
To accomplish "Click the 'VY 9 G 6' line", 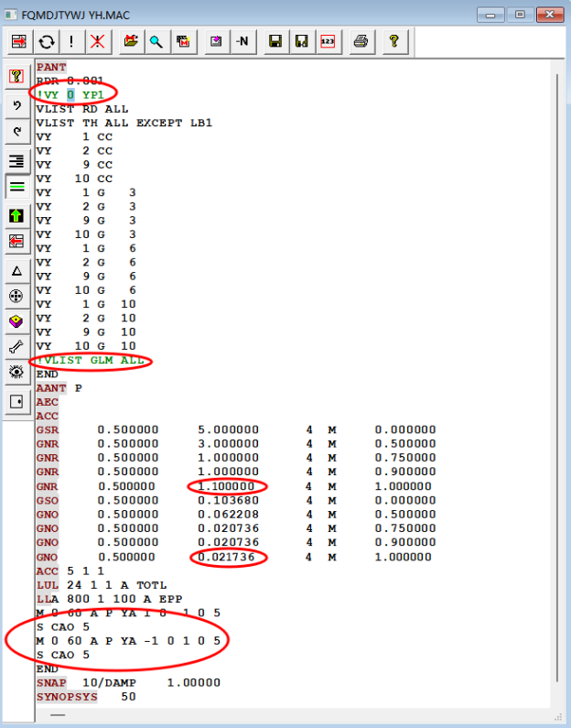I will (86, 277).
